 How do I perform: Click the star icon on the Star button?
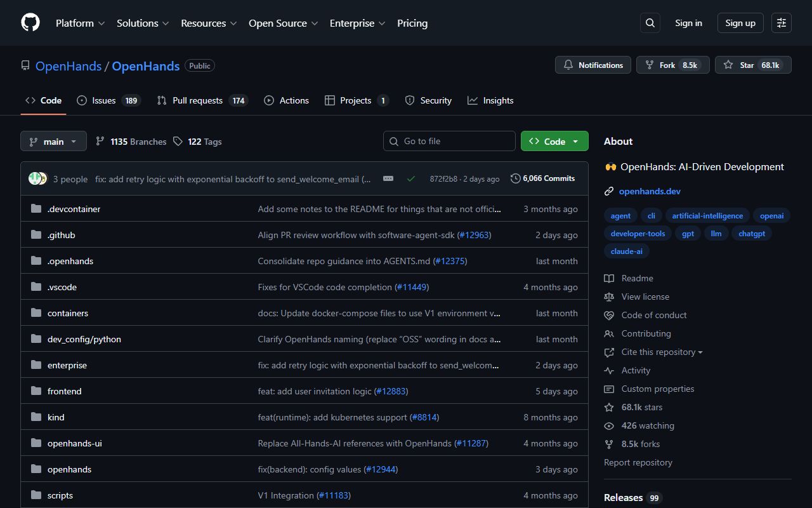(728, 64)
